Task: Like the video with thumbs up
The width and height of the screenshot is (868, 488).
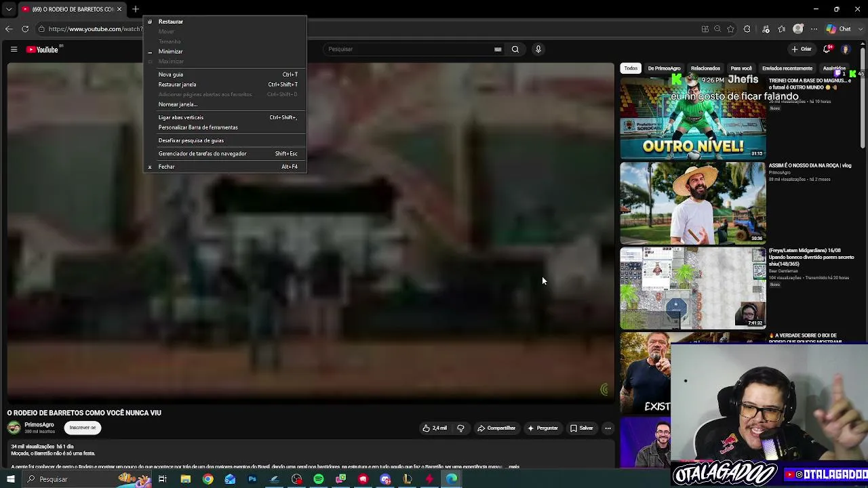Action: [x=435, y=428]
